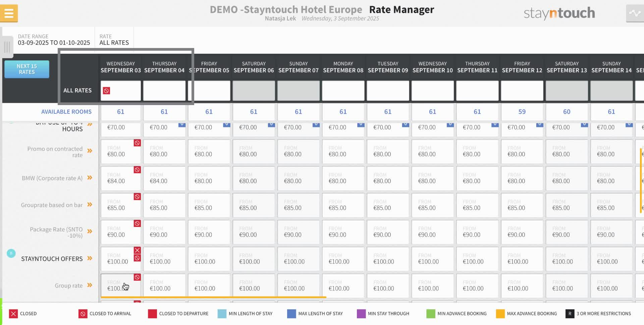Click closed-to-arrival icon in Grouprate based on bar row
This screenshot has width=644, height=325.
click(x=137, y=197)
